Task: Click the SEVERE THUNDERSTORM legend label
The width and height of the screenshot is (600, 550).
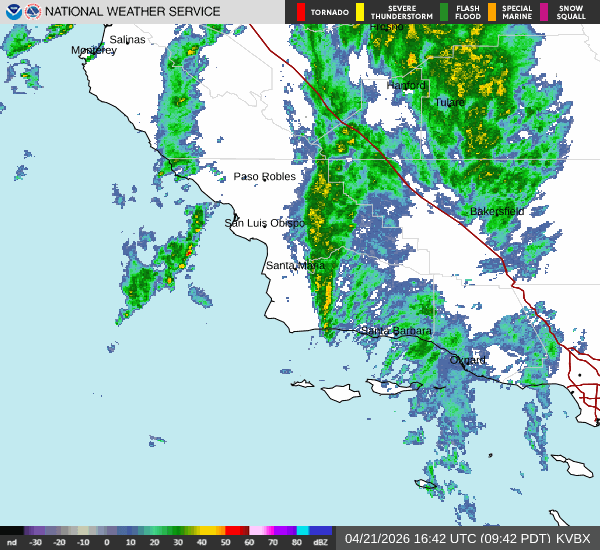Action: point(402,12)
